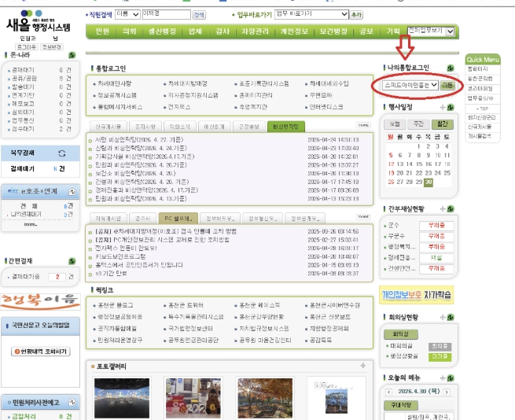Click the 회의실 button in 회의실현황

401,334
